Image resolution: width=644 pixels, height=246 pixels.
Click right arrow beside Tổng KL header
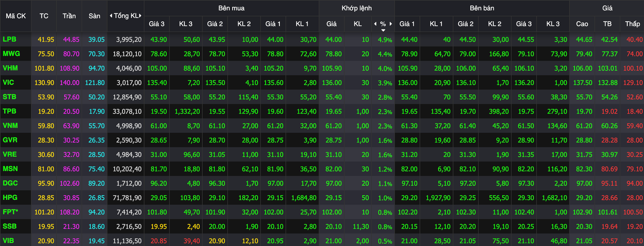click(140, 16)
